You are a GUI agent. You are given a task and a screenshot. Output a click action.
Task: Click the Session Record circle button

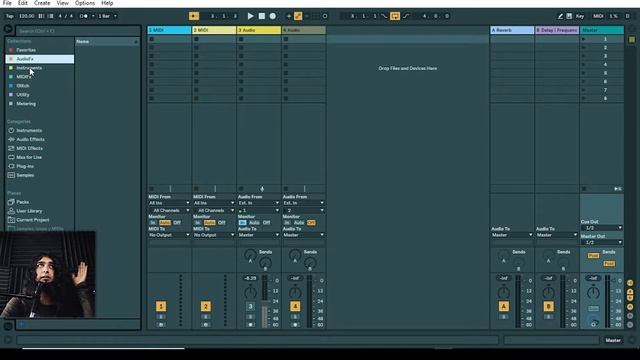pos(325,16)
